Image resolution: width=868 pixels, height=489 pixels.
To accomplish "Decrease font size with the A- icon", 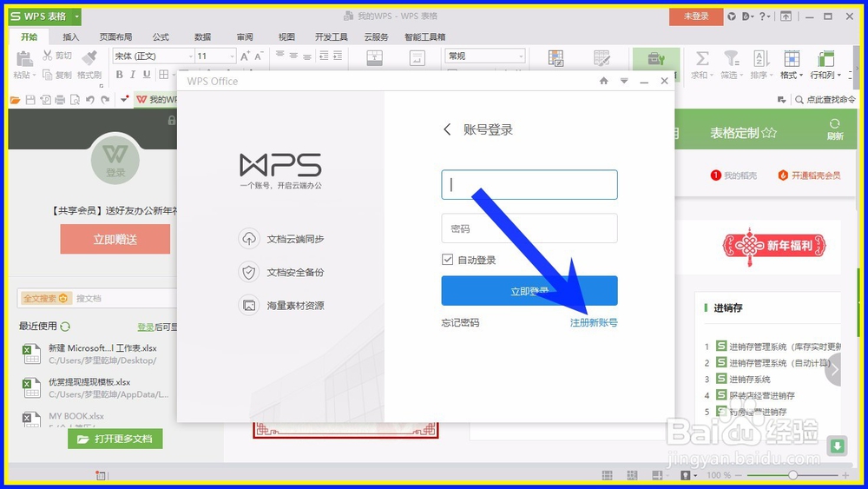I will (x=259, y=56).
